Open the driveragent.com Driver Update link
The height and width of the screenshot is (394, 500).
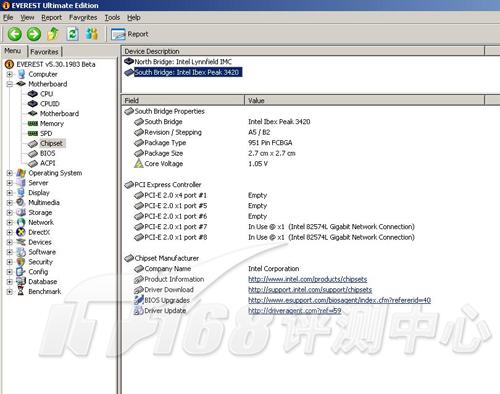click(x=295, y=311)
